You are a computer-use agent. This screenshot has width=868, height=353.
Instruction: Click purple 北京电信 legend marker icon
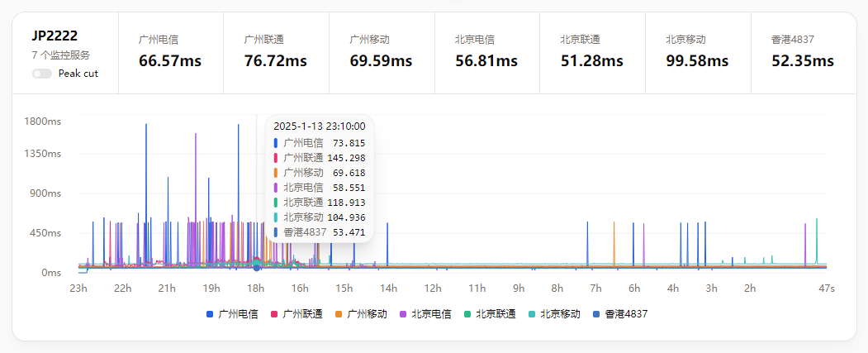[403, 314]
